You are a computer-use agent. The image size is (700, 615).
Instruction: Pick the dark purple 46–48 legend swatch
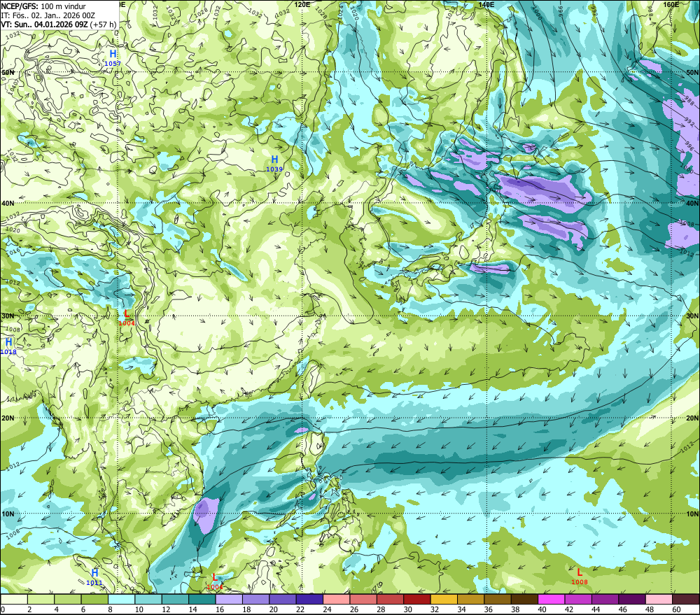coord(631,599)
